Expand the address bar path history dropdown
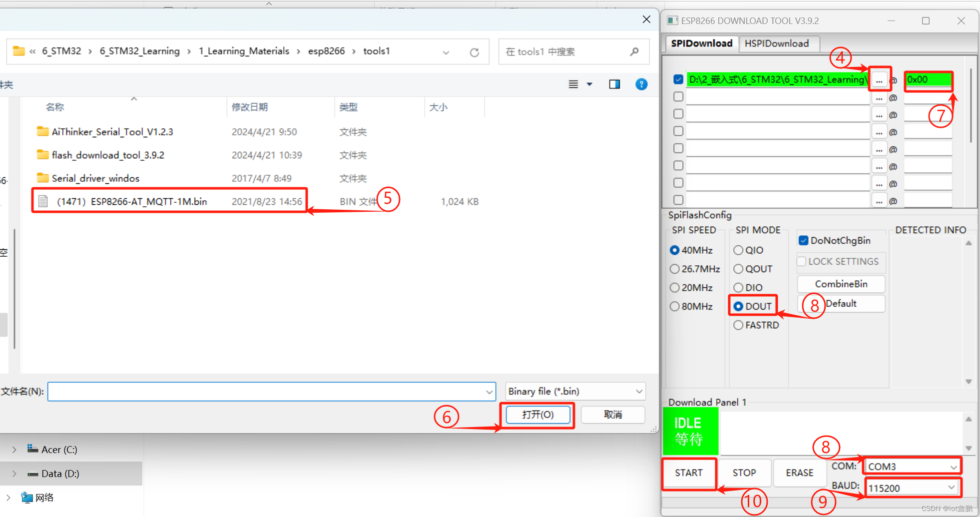This screenshot has height=517, width=980. (446, 52)
